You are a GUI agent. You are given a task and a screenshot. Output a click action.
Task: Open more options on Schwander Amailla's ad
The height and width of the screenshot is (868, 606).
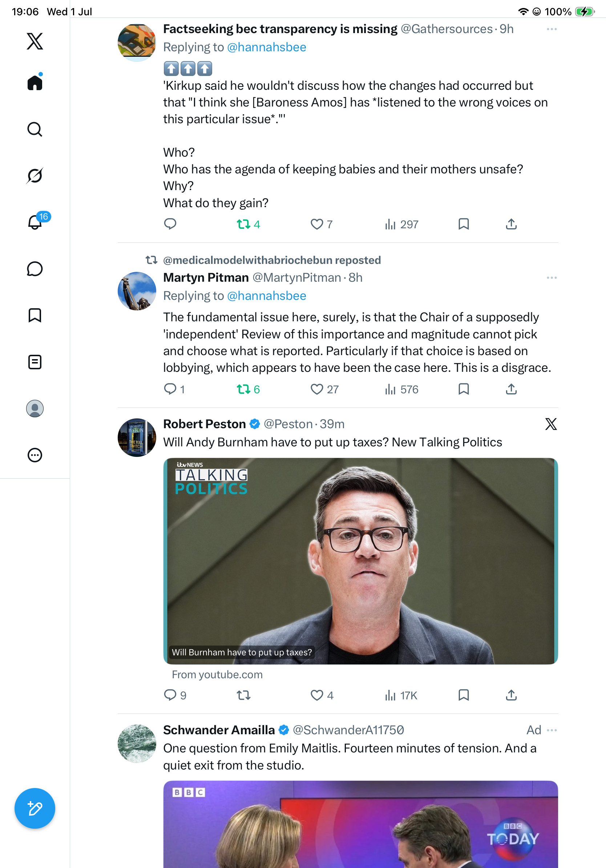[552, 730]
